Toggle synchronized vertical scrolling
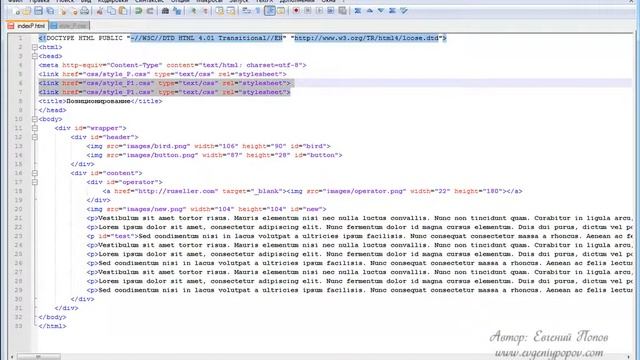This screenshot has width=640, height=360. click(x=220, y=11)
